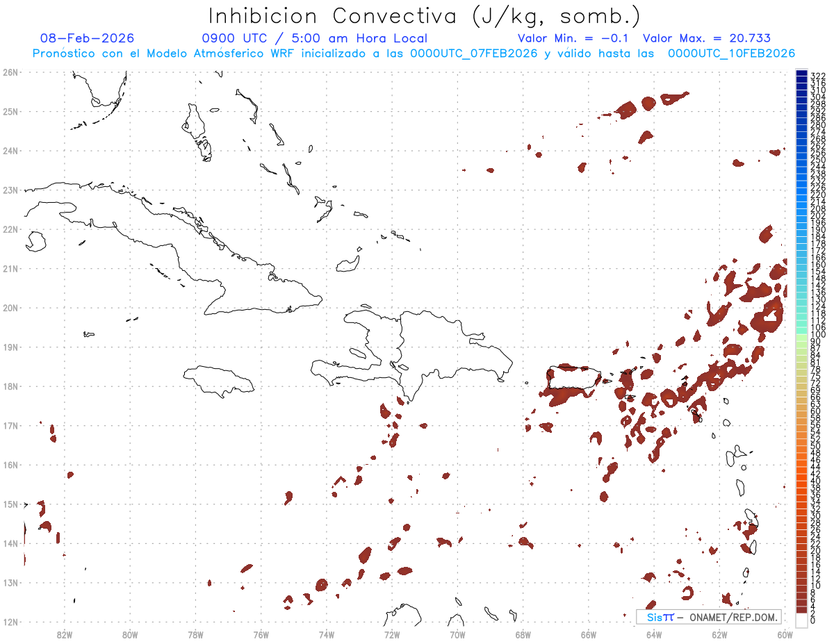Click the "82W" longitude label
Image resolution: width=834 pixels, height=644 pixels.
tap(65, 634)
